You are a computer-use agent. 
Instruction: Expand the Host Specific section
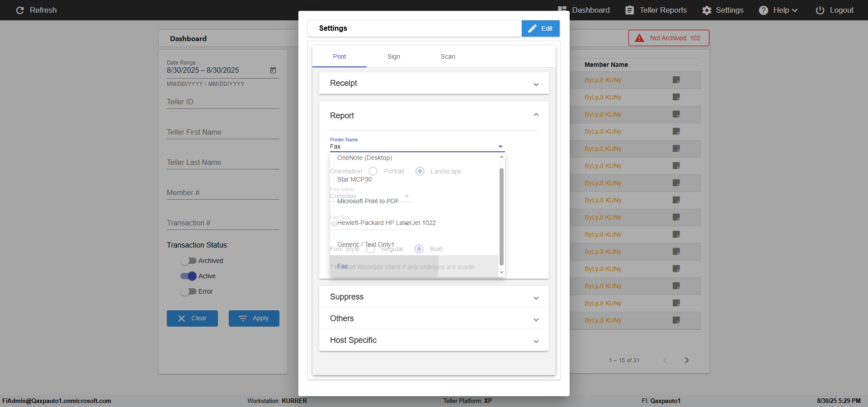point(434,340)
